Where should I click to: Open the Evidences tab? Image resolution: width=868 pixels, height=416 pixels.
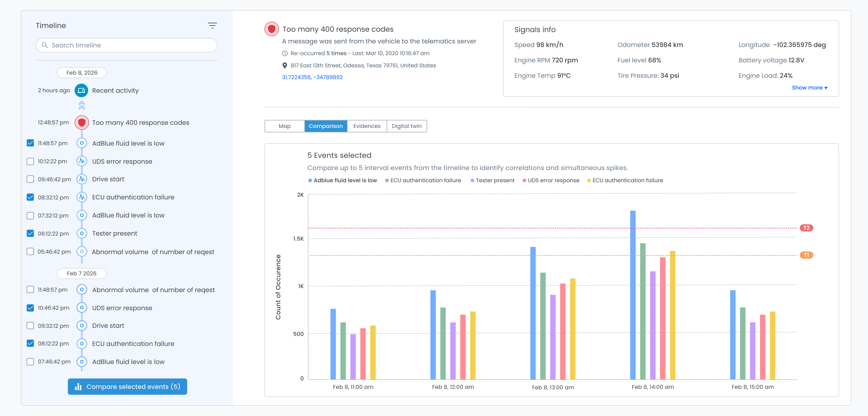[367, 126]
